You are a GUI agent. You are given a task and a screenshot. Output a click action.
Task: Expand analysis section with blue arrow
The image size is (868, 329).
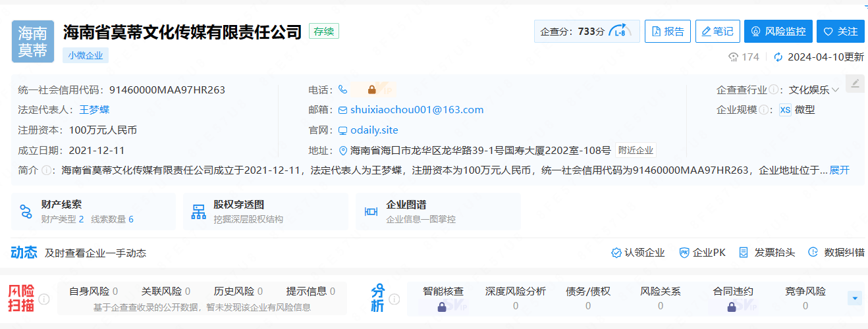point(855,299)
